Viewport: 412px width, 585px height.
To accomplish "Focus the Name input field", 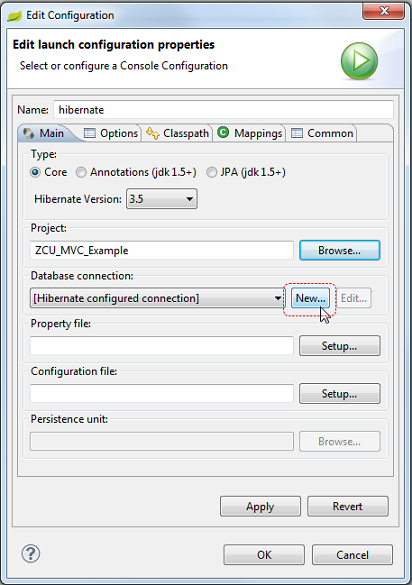I will click(x=223, y=110).
